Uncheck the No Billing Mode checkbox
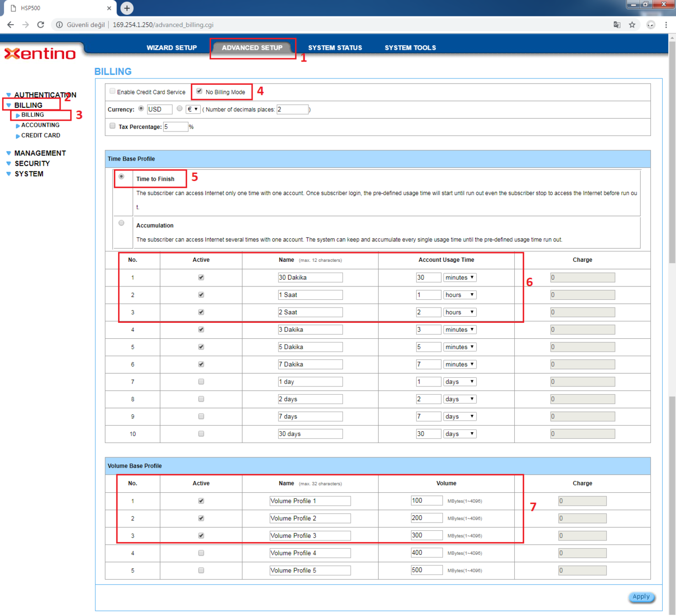 click(200, 91)
